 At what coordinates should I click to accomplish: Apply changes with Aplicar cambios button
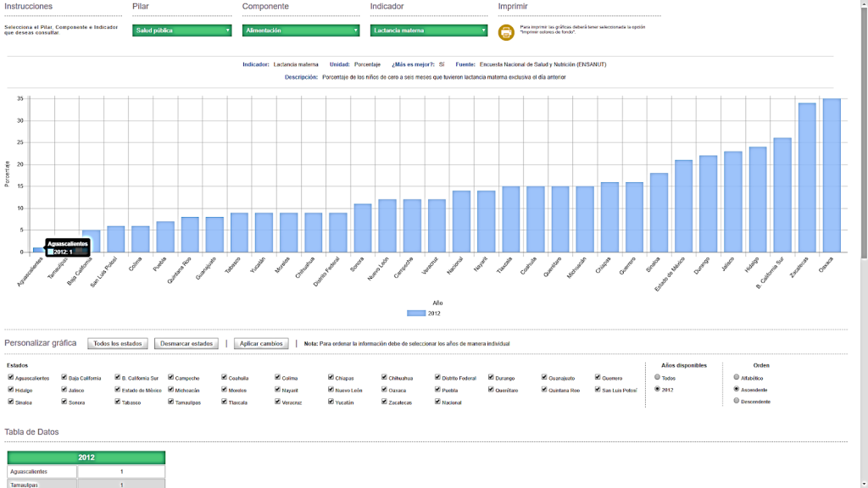(261, 343)
